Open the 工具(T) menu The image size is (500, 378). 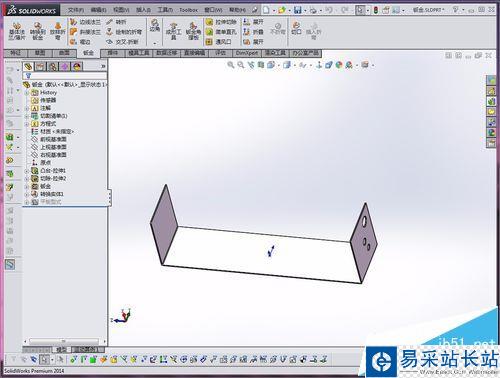[x=165, y=10]
